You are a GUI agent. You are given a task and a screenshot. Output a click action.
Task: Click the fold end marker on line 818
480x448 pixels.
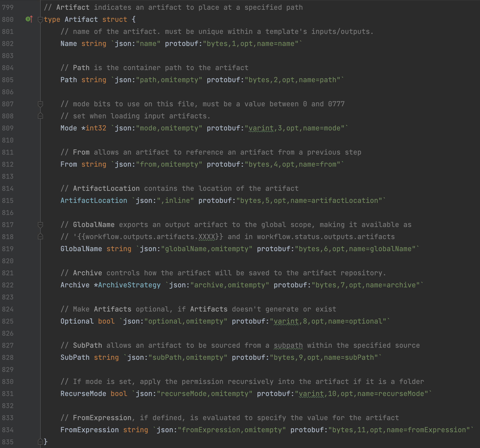pyautogui.click(x=40, y=237)
